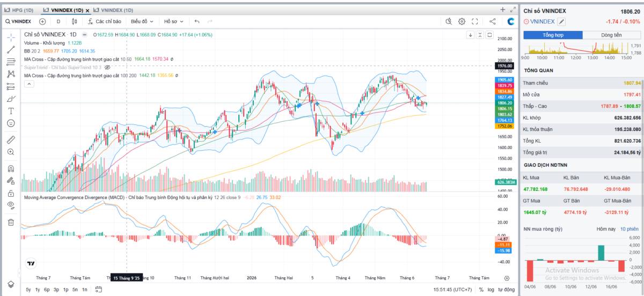Open timezone 15:51:45 (UTC+7) menu
Screen dimensions: 644x296
(x=452, y=290)
